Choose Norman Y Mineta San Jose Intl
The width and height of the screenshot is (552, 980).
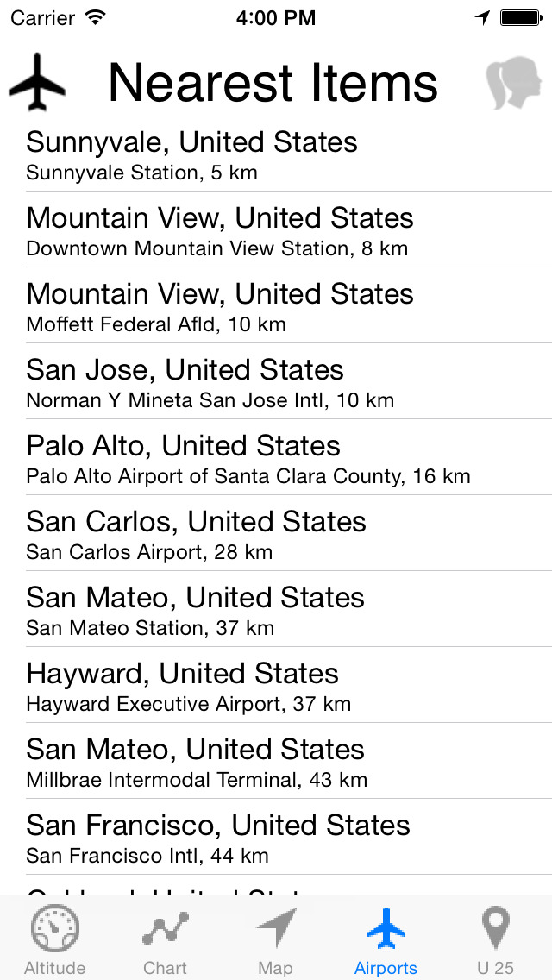tap(276, 381)
